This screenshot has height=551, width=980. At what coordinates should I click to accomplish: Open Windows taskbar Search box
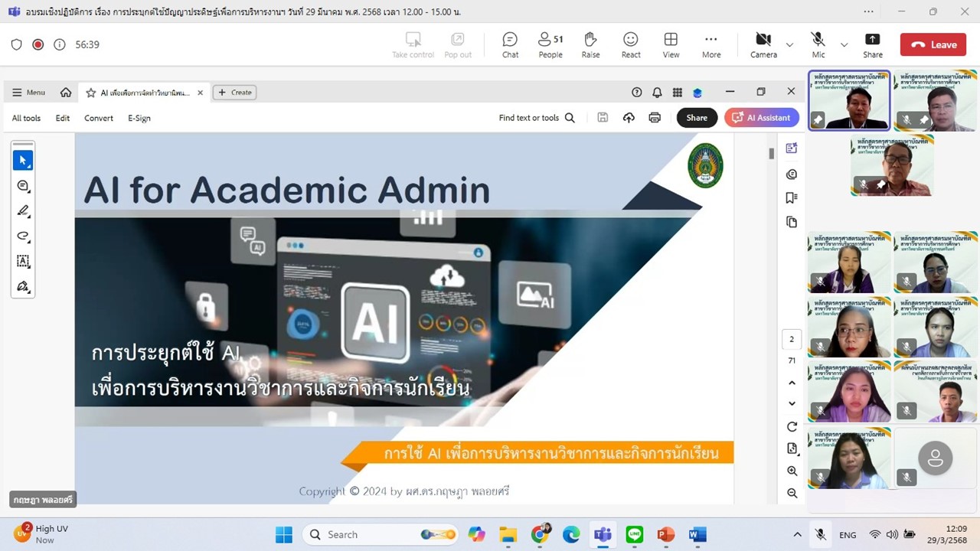coord(381,534)
